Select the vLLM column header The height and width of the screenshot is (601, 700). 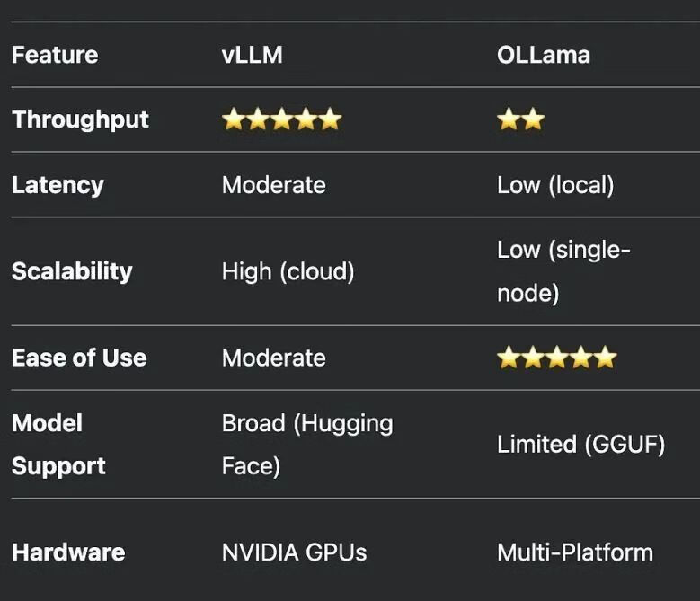click(253, 55)
